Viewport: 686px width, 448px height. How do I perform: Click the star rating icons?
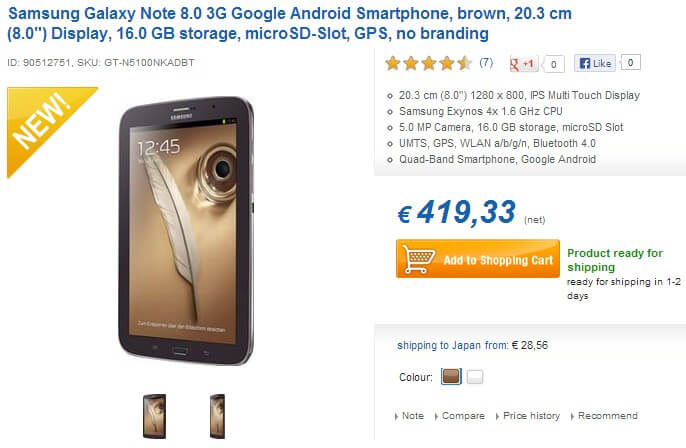pos(428,63)
